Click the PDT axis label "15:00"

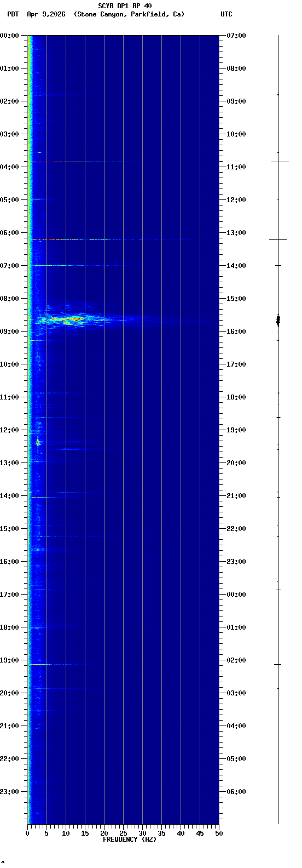[10, 529]
